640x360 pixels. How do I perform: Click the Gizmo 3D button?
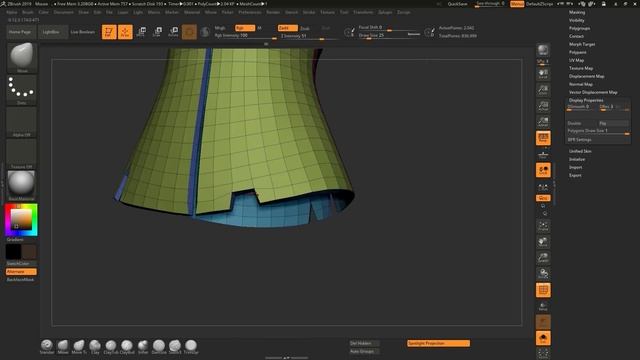189,32
